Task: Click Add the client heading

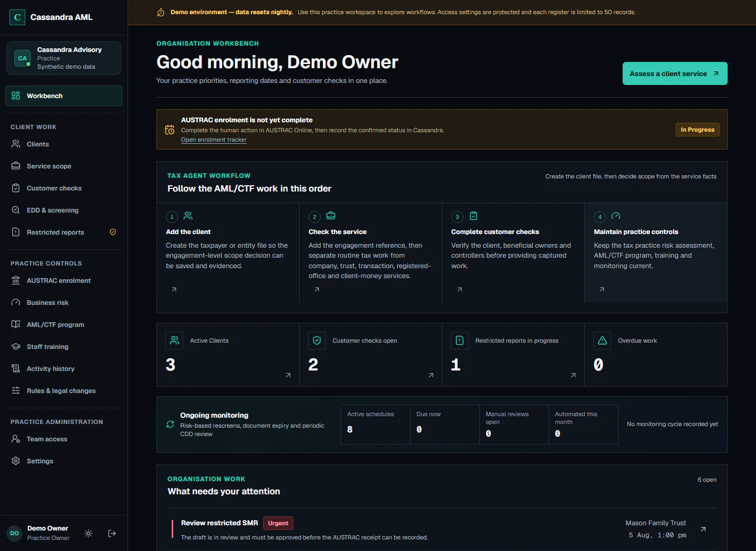Action: click(x=188, y=232)
